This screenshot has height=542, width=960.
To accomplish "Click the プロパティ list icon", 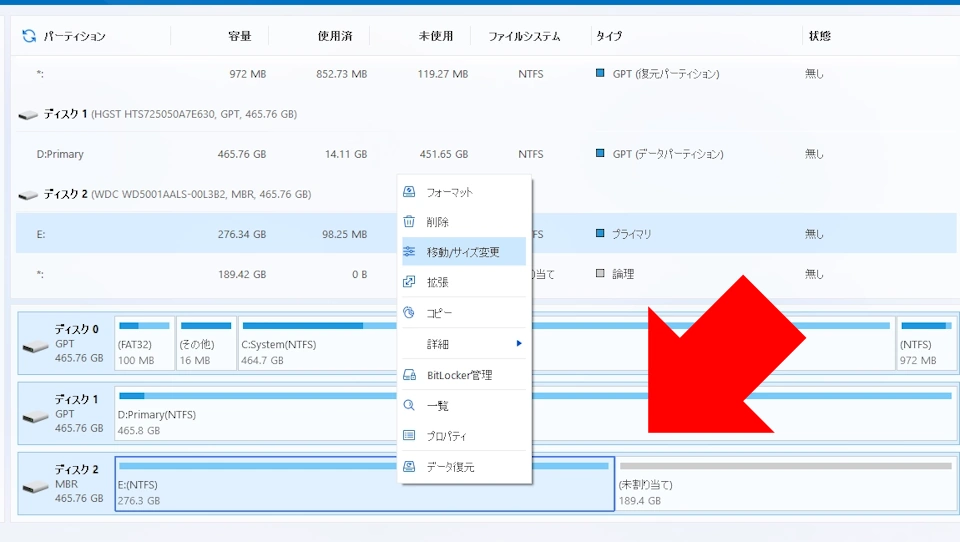I will pos(409,435).
